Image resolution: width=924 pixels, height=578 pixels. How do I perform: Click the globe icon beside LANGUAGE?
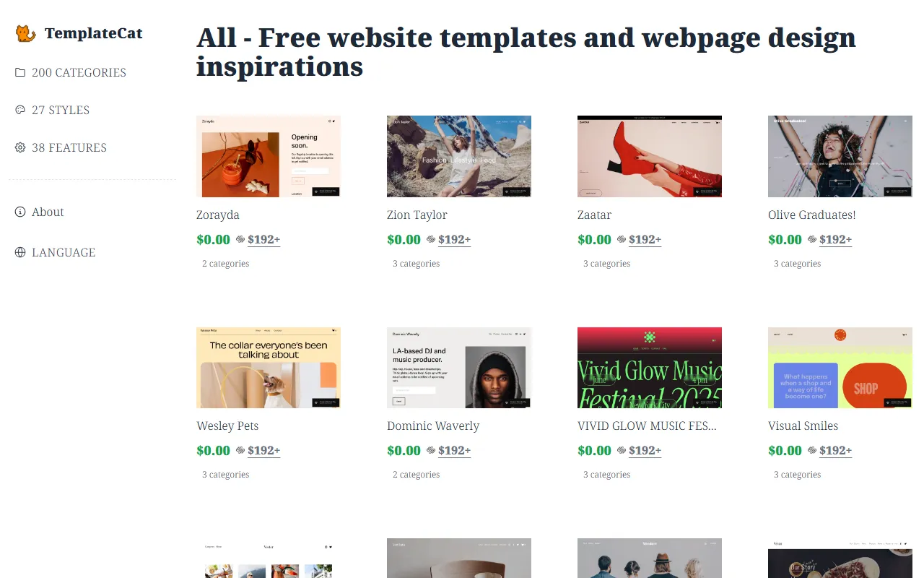tap(20, 252)
